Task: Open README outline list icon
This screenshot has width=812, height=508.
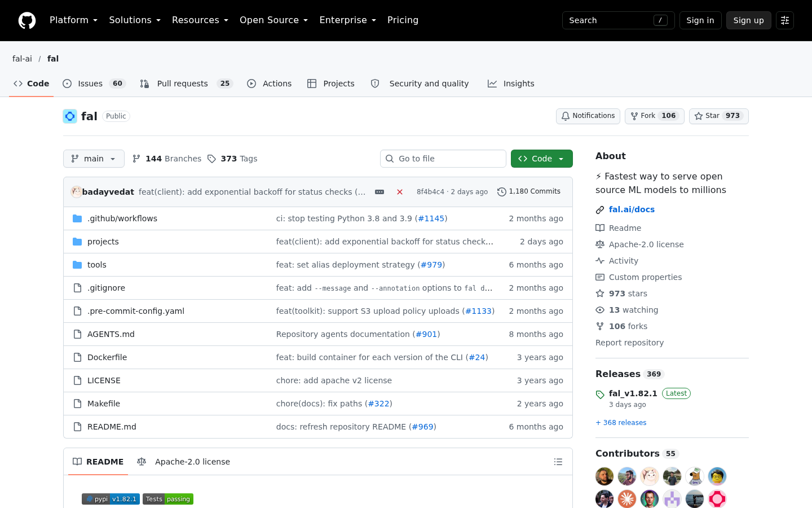Action: (x=558, y=462)
